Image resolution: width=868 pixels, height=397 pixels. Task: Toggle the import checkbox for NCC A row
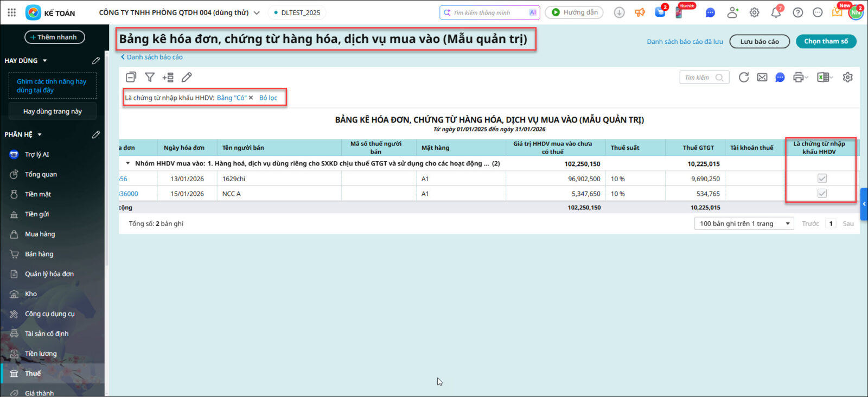[822, 194]
